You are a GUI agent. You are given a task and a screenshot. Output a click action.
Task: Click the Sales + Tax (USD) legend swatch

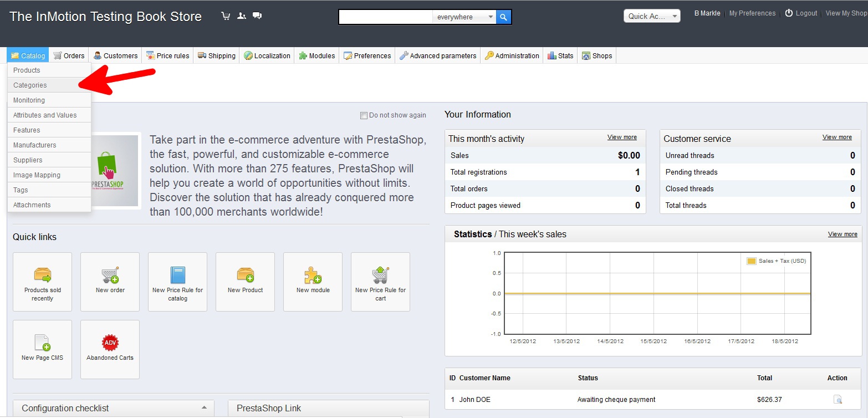[x=752, y=261]
